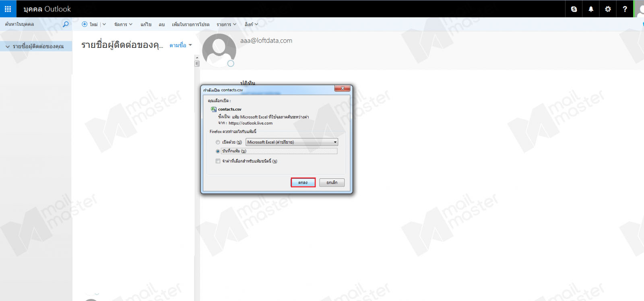Open the รายการ dropdown menu

226,25
